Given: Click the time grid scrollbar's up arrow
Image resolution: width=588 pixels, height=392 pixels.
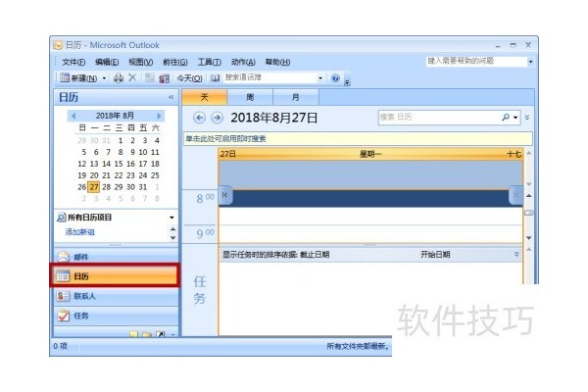Looking at the screenshot, I should point(529,195).
